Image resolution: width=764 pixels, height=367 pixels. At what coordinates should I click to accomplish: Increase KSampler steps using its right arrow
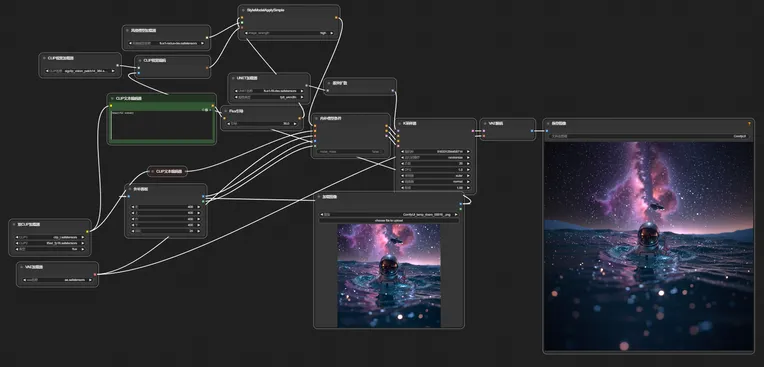click(x=469, y=163)
